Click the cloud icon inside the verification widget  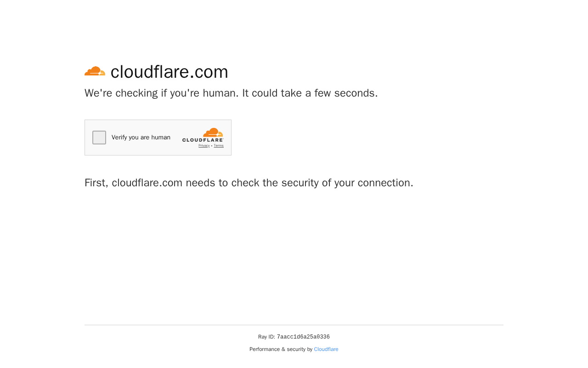(213, 132)
